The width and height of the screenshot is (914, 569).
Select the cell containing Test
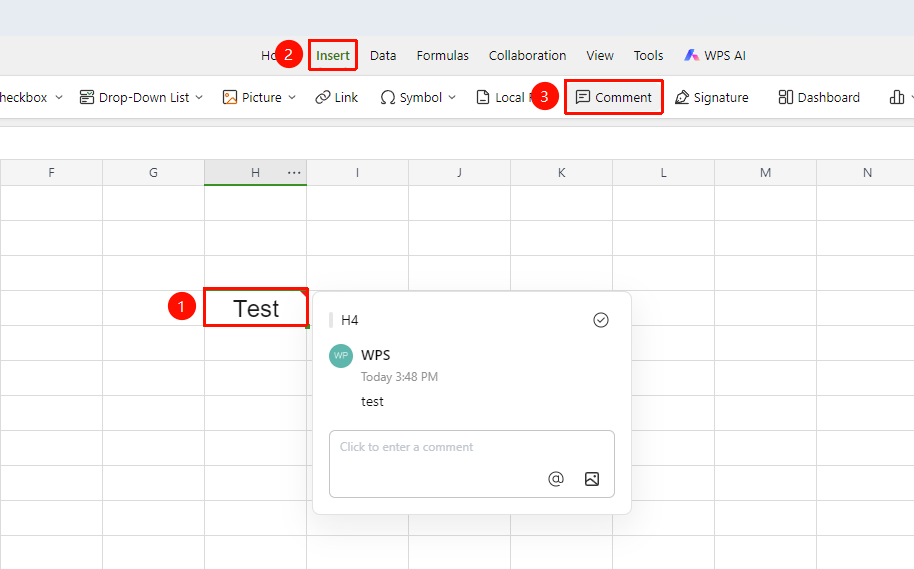tap(256, 308)
